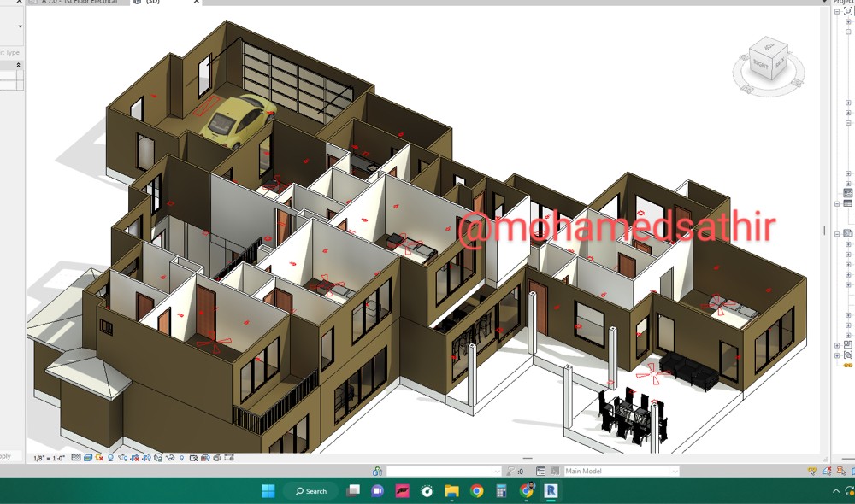Screen dimensions: 855x504
Task: Open the Teams chat taskbar icon
Action: [377, 491]
